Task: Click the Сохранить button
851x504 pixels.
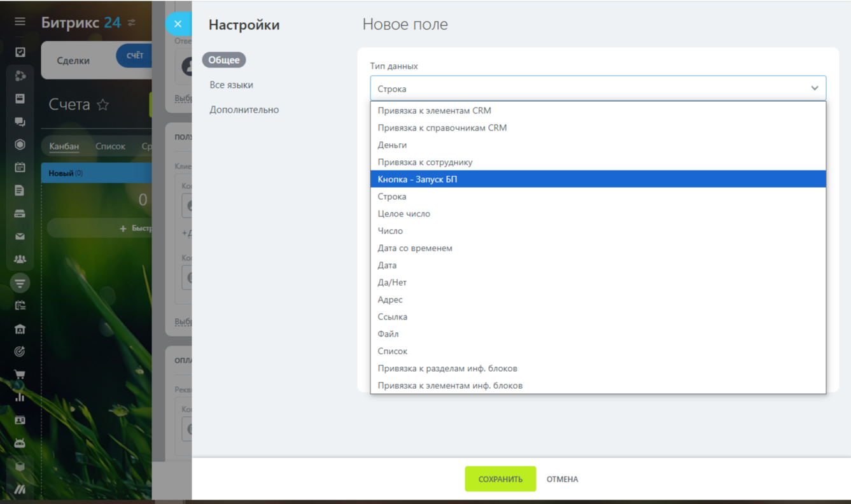Action: click(x=500, y=479)
